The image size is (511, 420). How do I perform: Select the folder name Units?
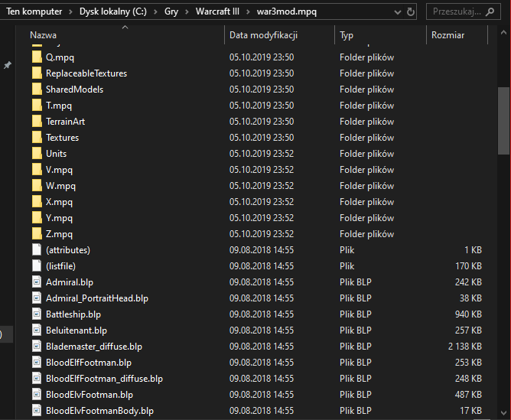point(56,154)
